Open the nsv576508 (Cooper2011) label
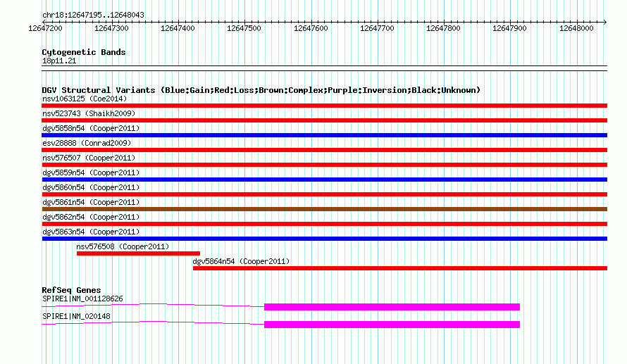627x364 pixels. pyautogui.click(x=123, y=246)
